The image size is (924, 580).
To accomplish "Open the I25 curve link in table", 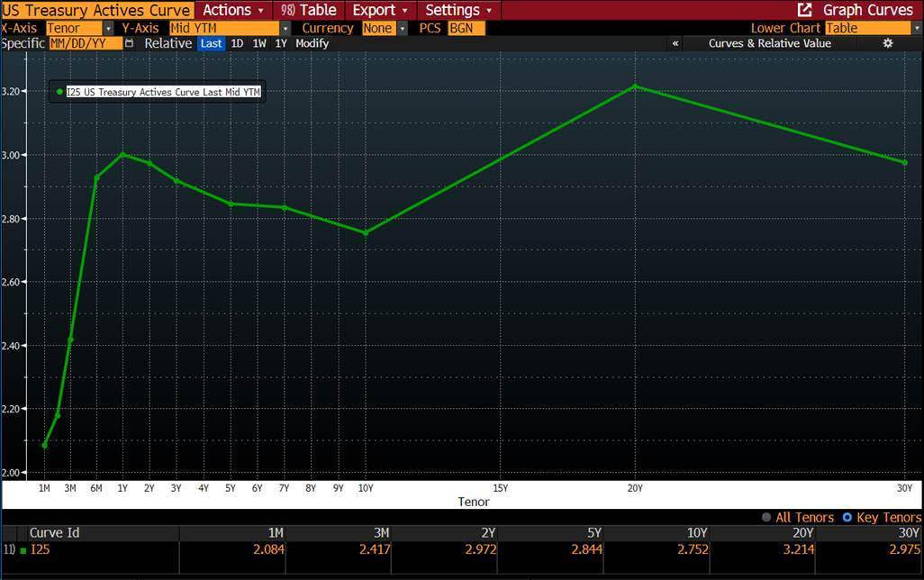I will pyautogui.click(x=40, y=549).
